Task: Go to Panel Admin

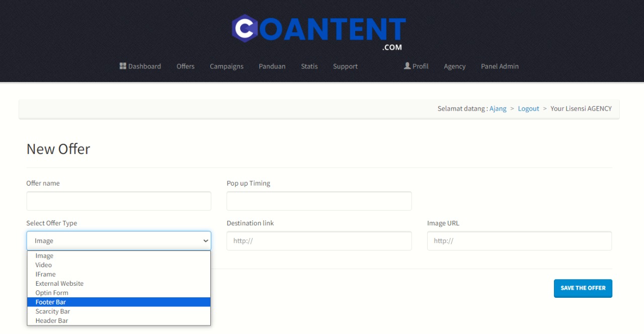Action: (500, 66)
